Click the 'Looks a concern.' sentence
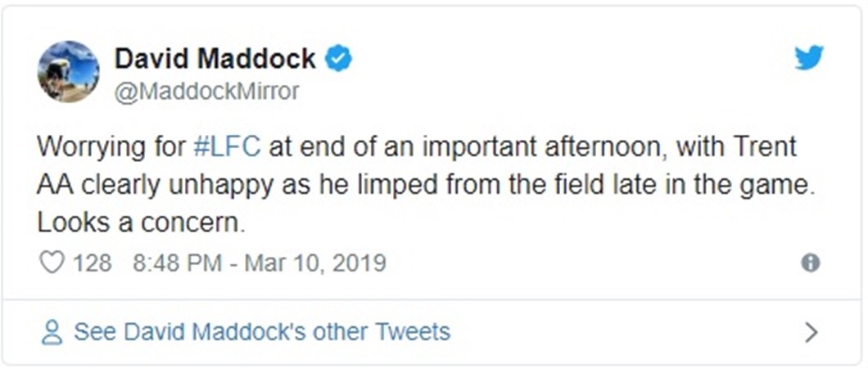This screenshot has width=868, height=368. [141, 223]
